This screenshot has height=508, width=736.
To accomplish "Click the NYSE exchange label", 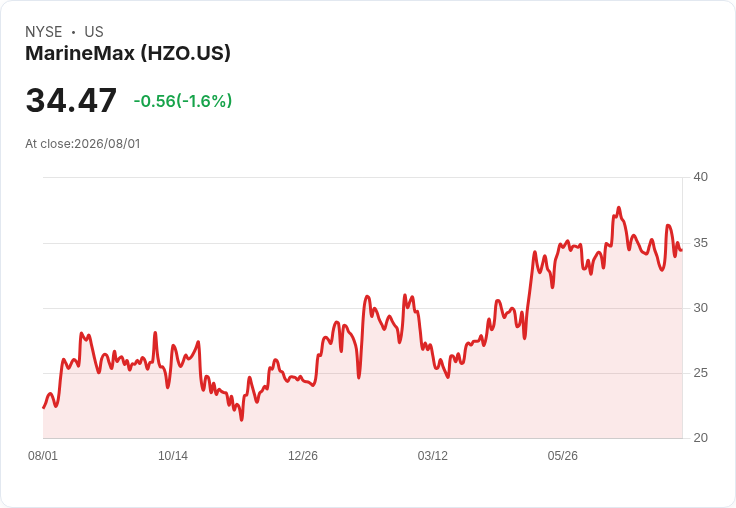I will click(x=44, y=32).
